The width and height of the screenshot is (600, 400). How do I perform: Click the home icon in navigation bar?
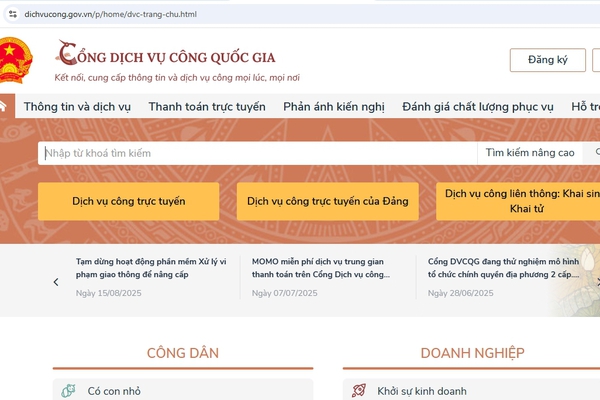click(4, 105)
